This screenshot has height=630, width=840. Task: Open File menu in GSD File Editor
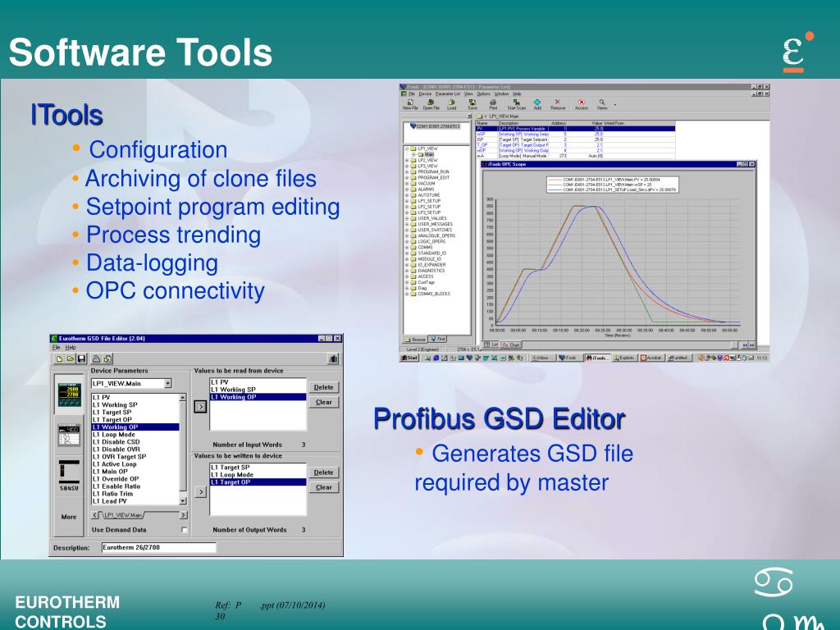tap(56, 348)
